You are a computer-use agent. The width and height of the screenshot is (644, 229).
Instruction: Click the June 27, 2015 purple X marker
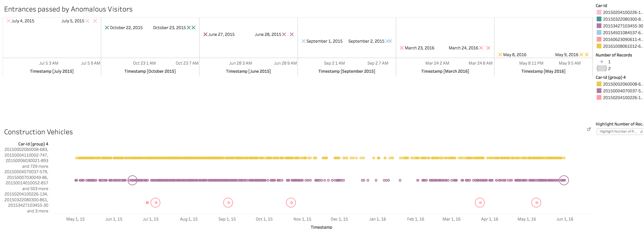tap(205, 34)
